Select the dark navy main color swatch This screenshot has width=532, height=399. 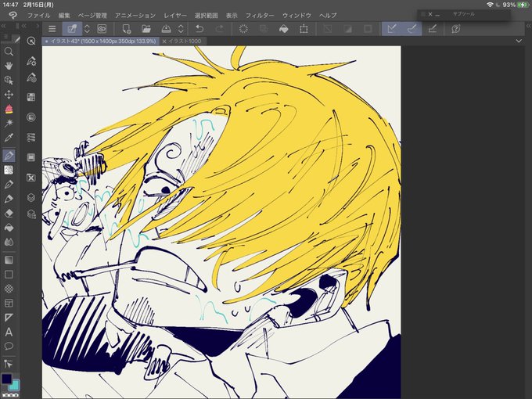pos(7,379)
